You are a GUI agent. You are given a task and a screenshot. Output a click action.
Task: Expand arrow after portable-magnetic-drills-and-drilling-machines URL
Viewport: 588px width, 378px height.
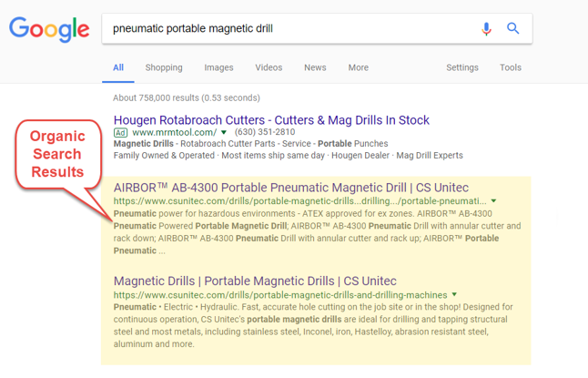pos(455,295)
